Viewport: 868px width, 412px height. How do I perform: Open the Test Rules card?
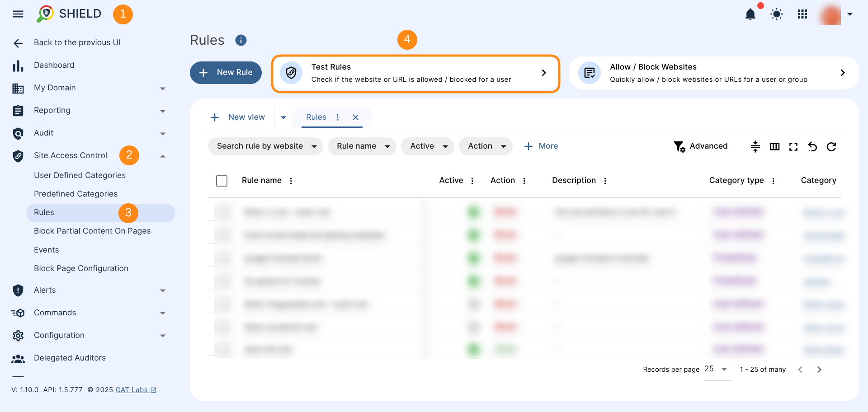coord(415,74)
